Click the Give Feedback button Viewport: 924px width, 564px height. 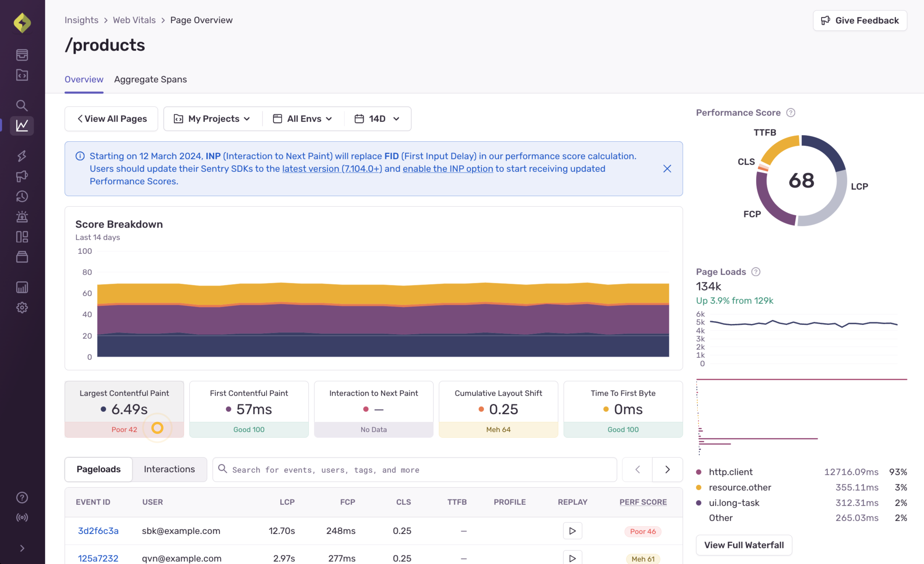[x=859, y=21]
